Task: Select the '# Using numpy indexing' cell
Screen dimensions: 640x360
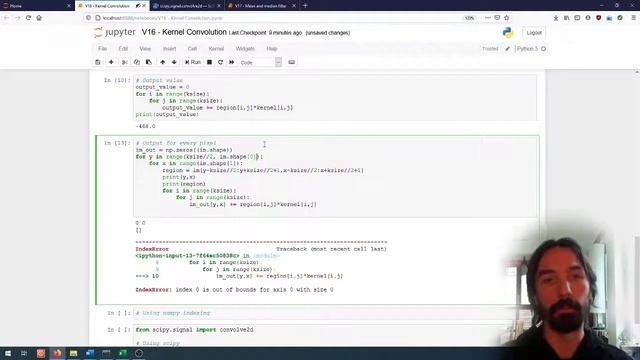Action: [335, 313]
